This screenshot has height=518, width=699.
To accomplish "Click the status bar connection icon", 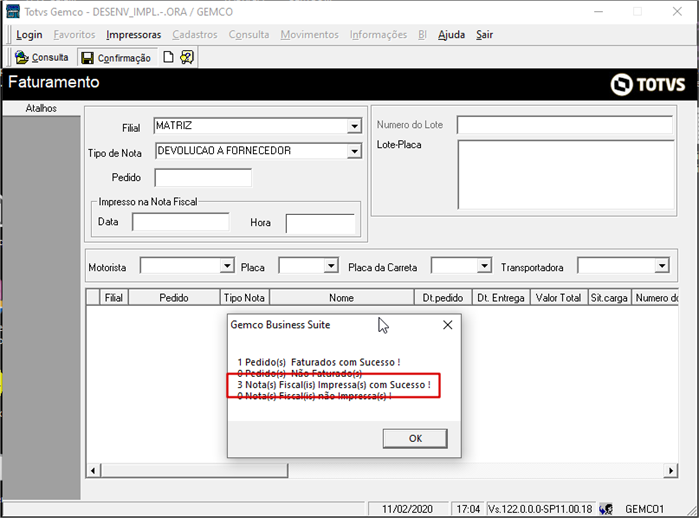I will click(606, 509).
